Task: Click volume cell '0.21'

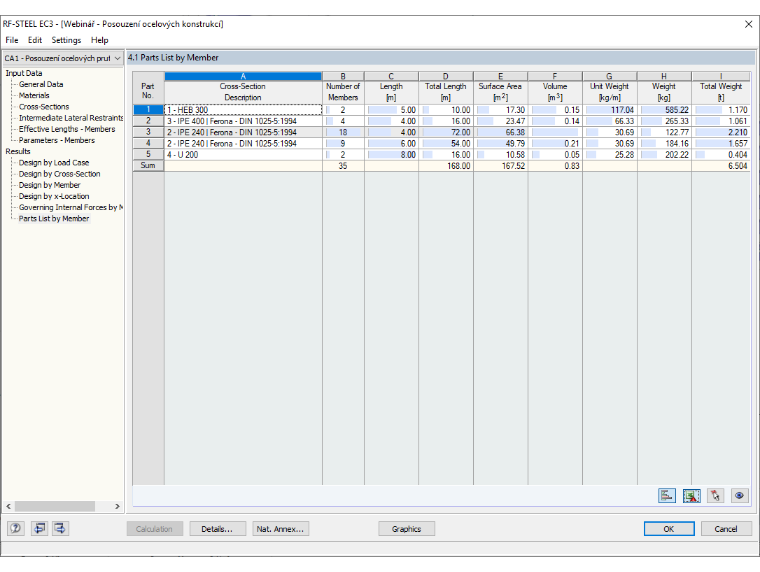Action: pyautogui.click(x=555, y=143)
